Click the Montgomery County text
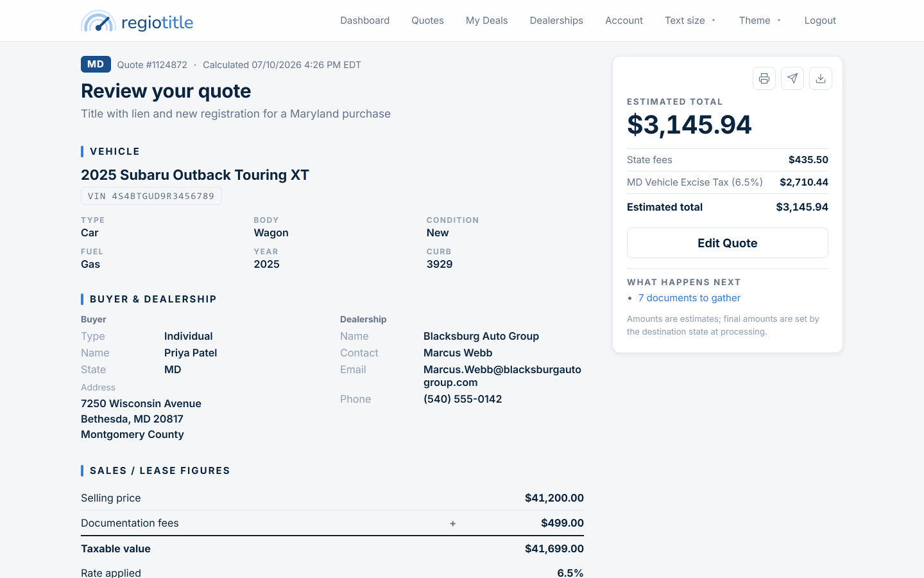Viewport: 924px width, 578px height. [132, 434]
